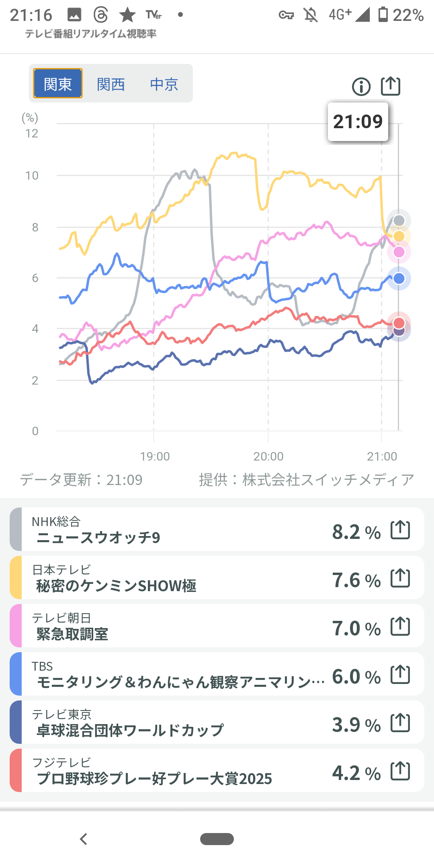Tap the home gesture pill
The image size is (434, 868).
[217, 839]
